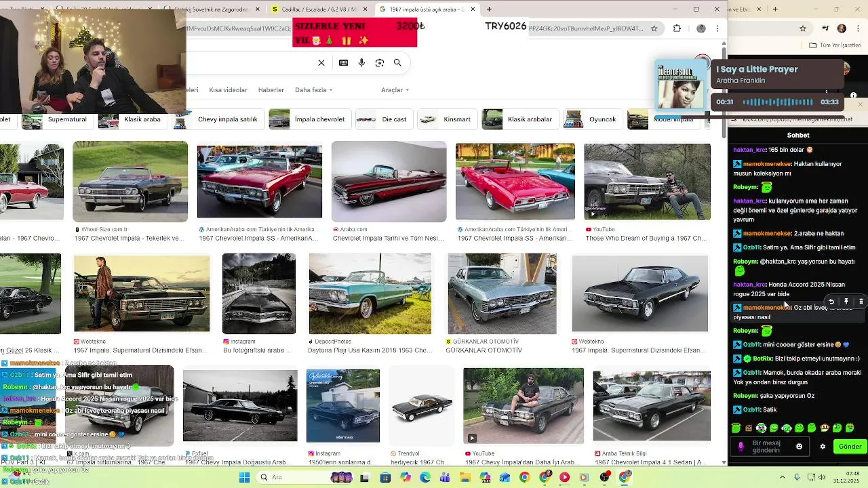This screenshot has height=488, width=868.
Task: Open the Kısa videolar search tab
Action: [x=228, y=90]
